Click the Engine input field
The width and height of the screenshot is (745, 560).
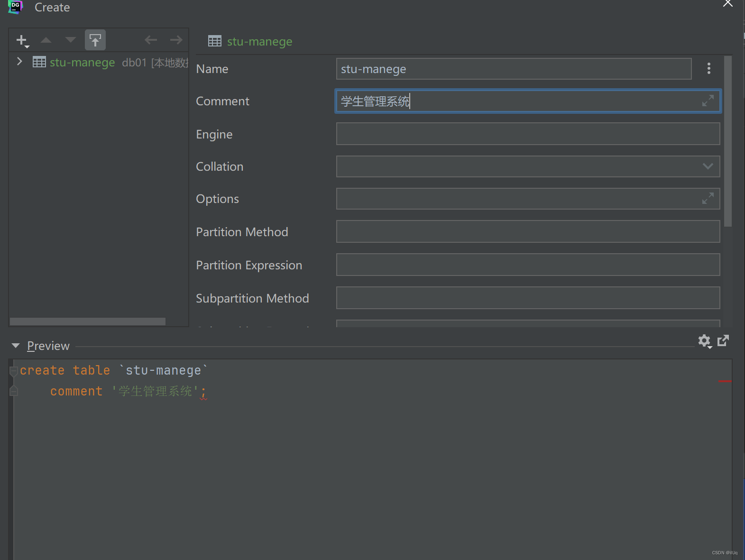point(528,134)
